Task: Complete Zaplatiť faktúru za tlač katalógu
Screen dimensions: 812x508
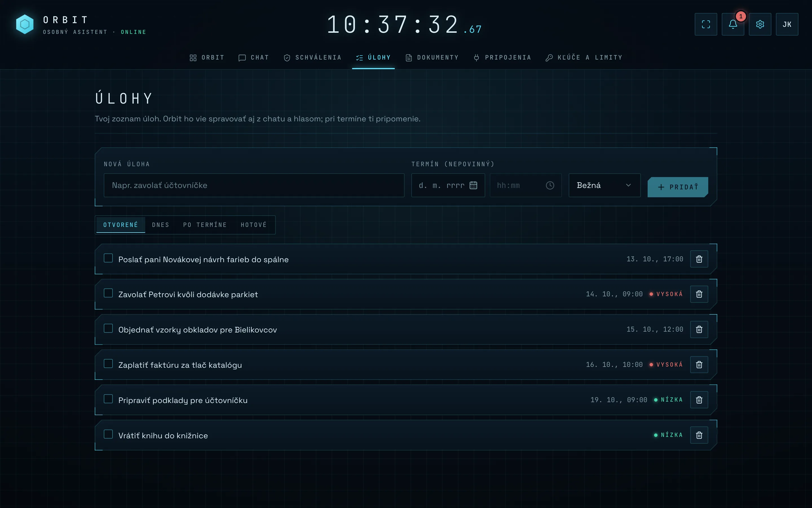Action: click(108, 364)
